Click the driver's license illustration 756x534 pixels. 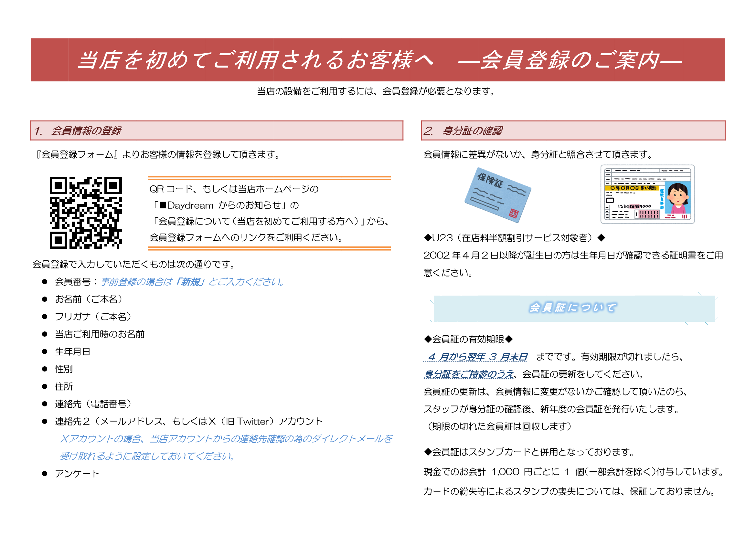pyautogui.click(x=647, y=194)
